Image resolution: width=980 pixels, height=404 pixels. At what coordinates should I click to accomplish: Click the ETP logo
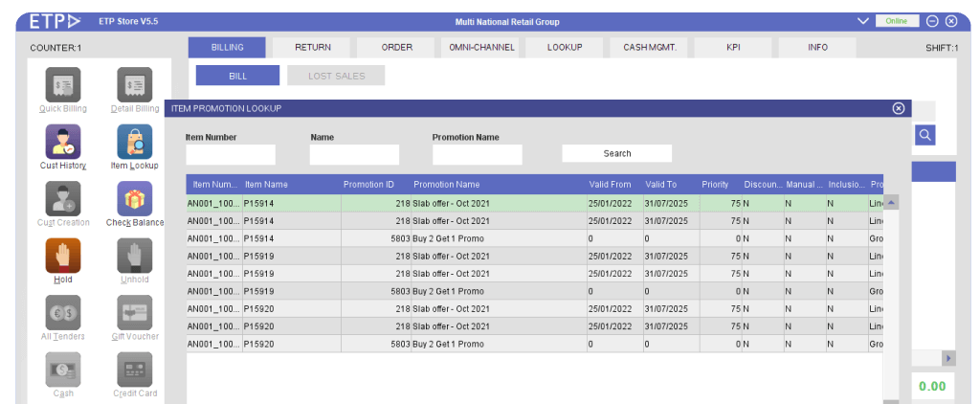[56, 21]
